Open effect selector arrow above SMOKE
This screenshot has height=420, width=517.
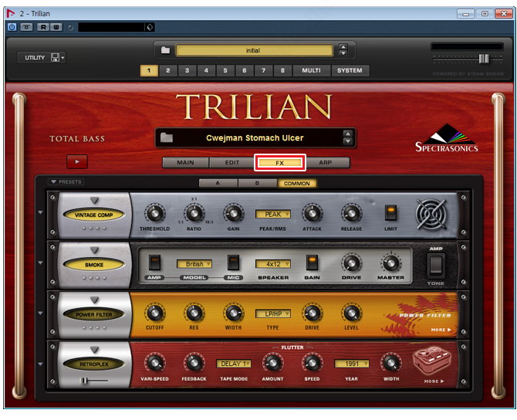(94, 249)
